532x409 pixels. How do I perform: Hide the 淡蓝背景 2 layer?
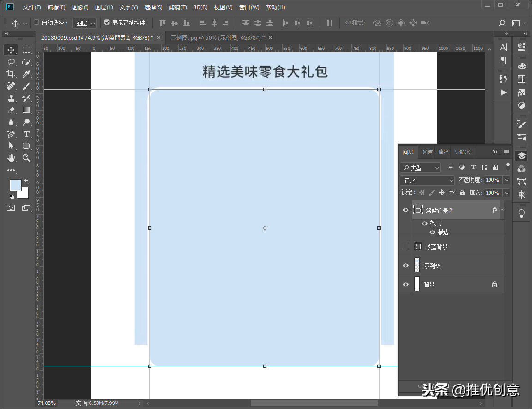(x=405, y=210)
